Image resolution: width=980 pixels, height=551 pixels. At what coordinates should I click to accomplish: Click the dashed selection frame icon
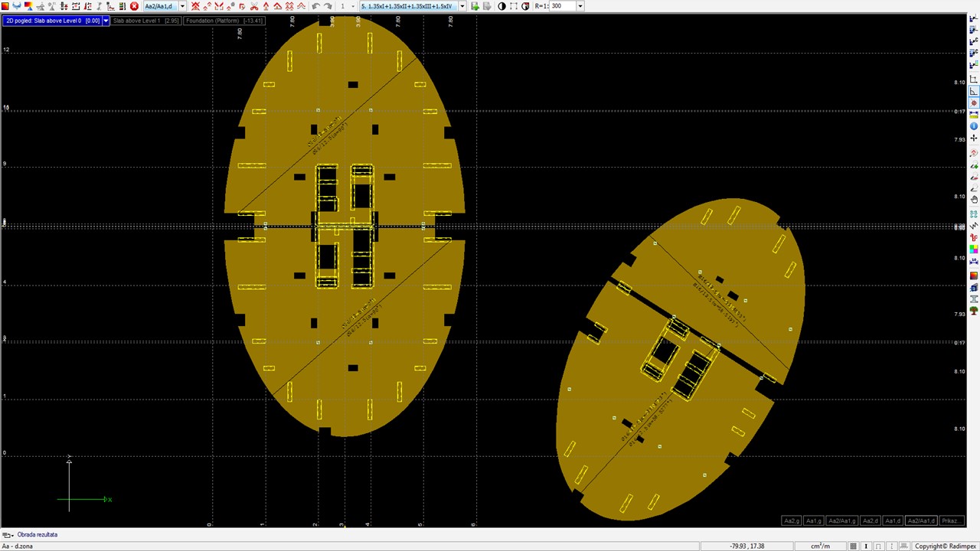pos(514,6)
